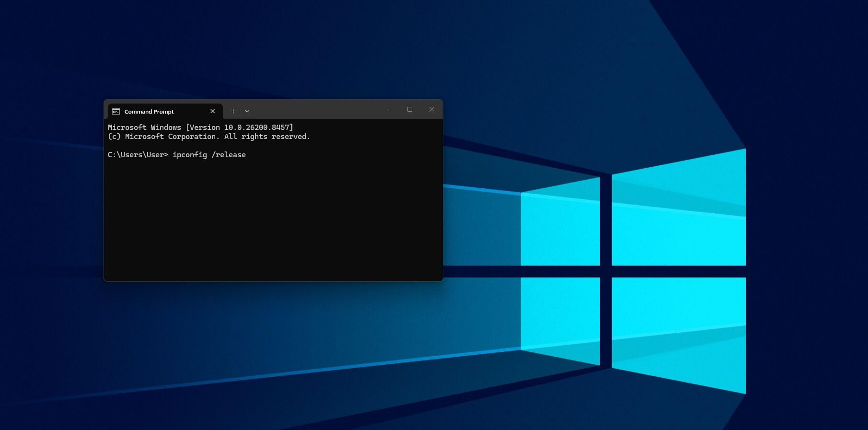Expand the new tab profile dropdown
Screen dimensions: 868x430
click(247, 111)
